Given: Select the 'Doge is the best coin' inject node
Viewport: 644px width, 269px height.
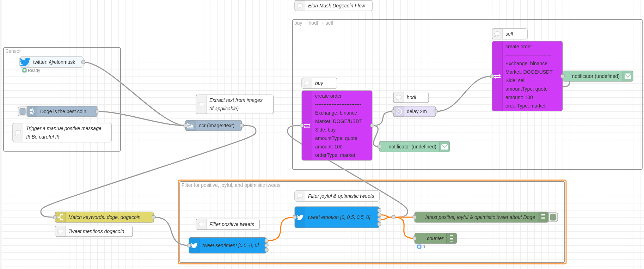Looking at the screenshot, I should click(62, 111).
